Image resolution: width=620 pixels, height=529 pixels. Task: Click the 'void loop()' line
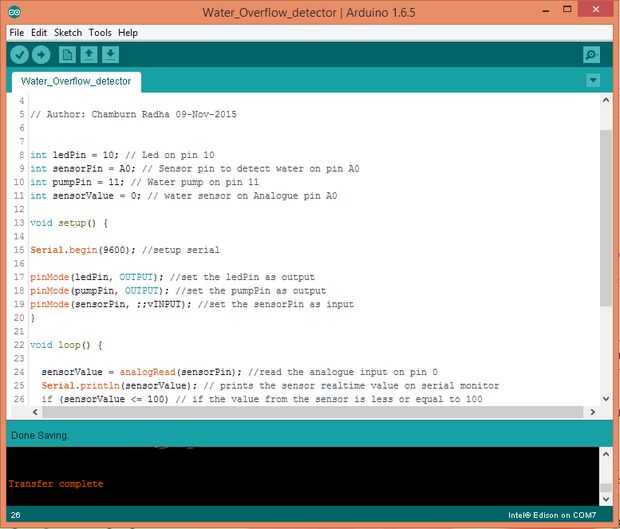pyautogui.click(x=66, y=345)
